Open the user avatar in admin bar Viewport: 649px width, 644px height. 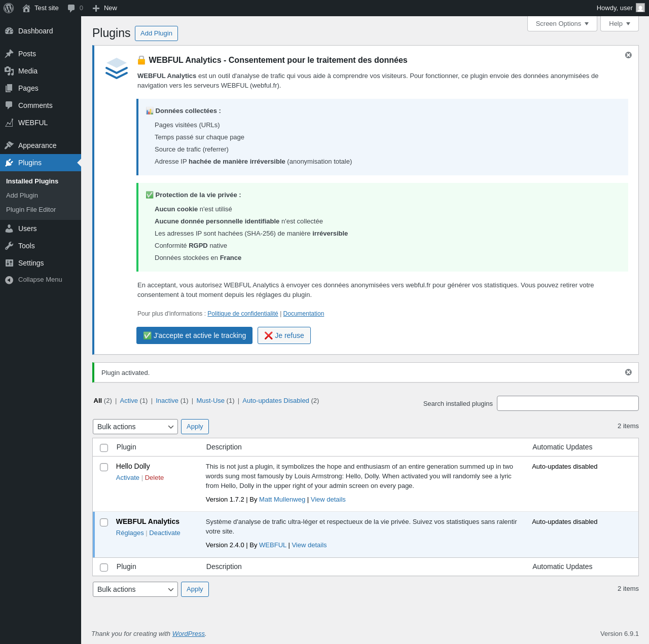click(640, 8)
